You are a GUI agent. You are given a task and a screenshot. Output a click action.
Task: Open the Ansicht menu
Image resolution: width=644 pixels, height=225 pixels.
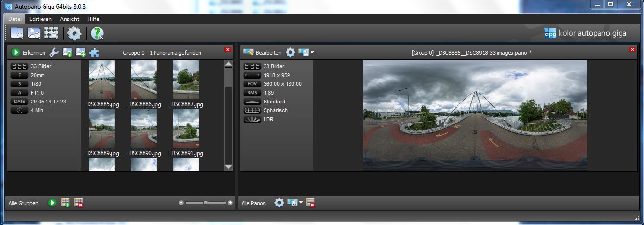tap(69, 19)
